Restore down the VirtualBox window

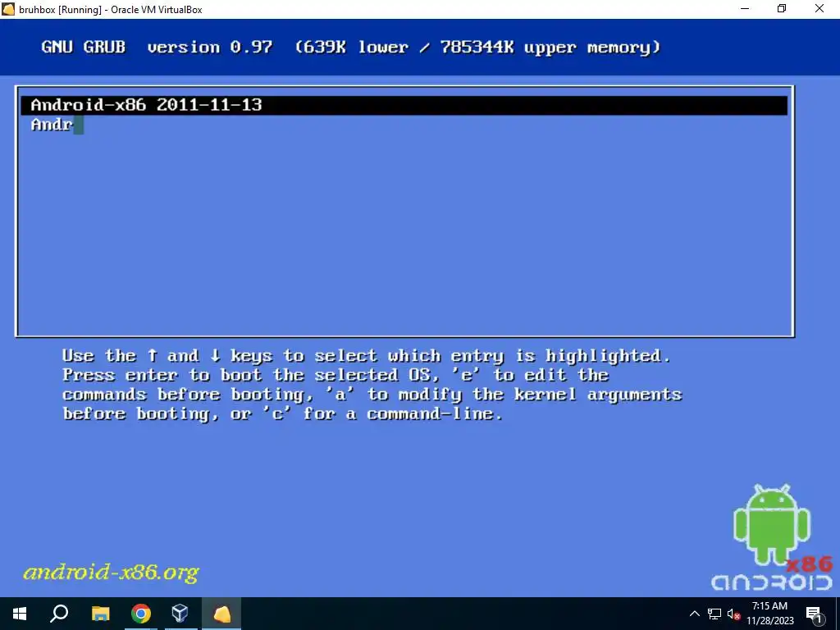click(782, 9)
